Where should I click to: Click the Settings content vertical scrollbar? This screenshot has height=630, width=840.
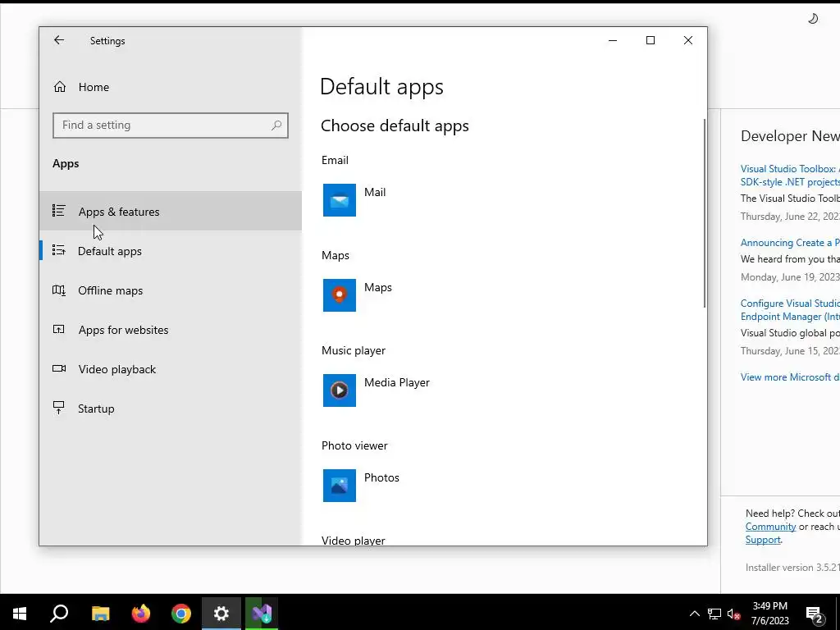tap(705, 213)
